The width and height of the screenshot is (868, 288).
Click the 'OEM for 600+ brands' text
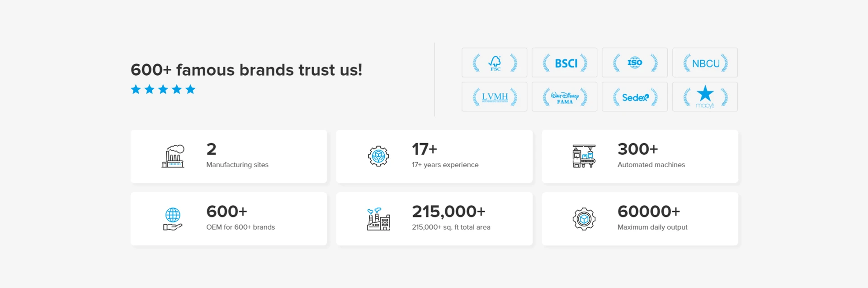241,227
